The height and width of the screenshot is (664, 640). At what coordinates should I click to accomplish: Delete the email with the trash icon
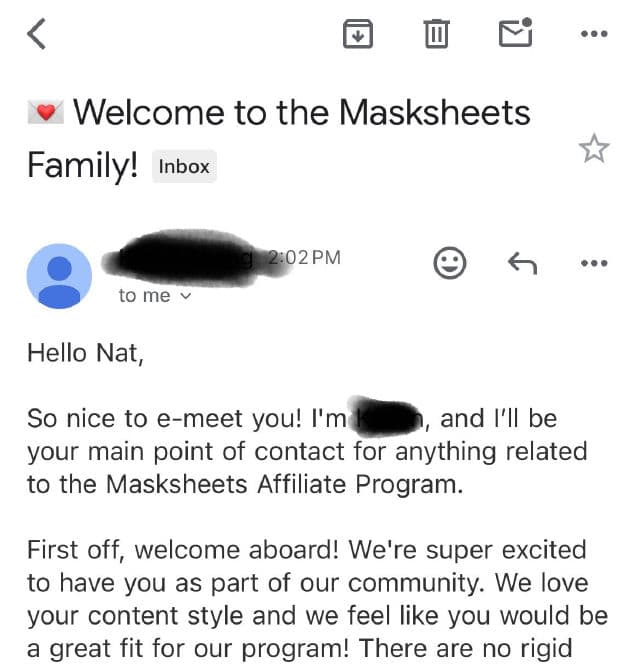pyautogui.click(x=436, y=34)
